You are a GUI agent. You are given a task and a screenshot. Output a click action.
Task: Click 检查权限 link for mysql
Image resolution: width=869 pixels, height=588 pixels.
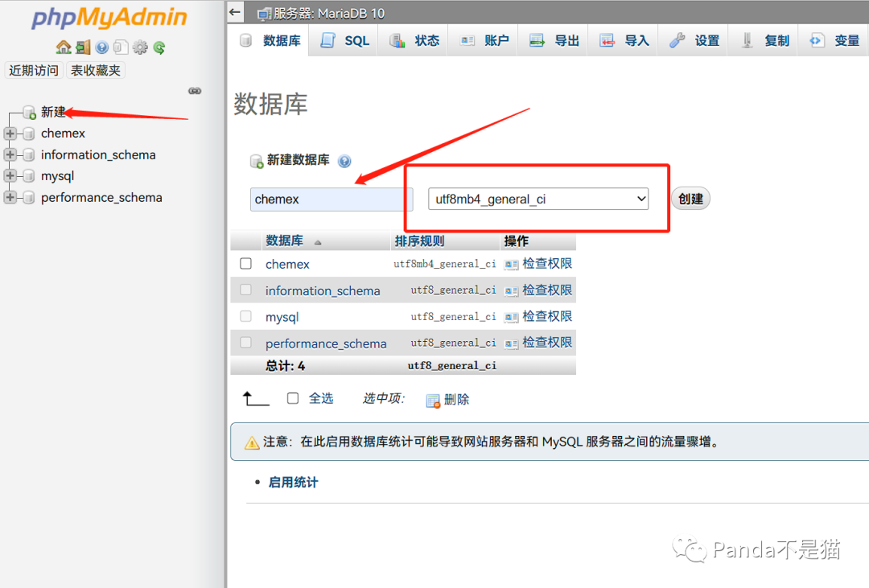click(x=547, y=316)
